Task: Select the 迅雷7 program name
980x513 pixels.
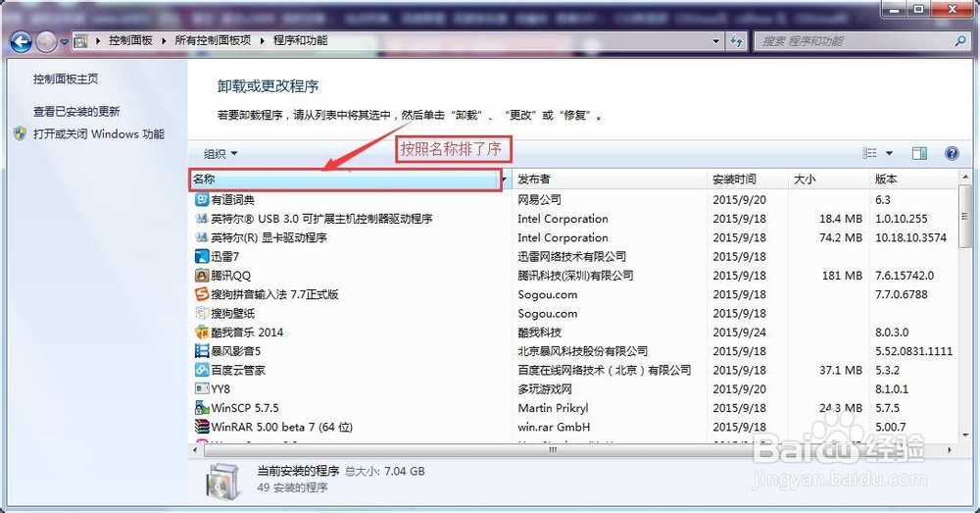Action: (x=225, y=257)
